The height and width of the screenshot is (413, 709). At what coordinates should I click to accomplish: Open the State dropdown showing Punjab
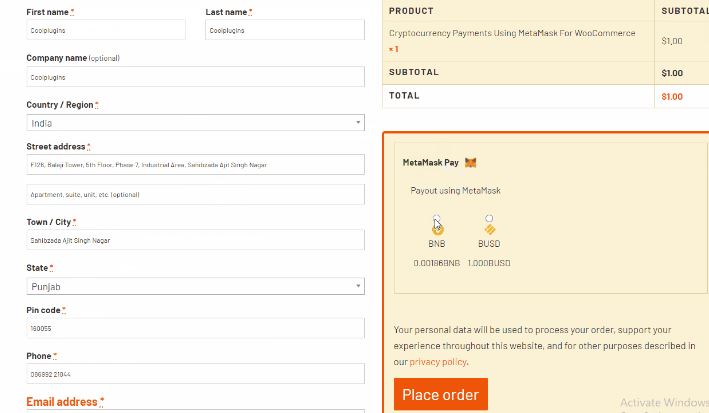[x=195, y=286]
